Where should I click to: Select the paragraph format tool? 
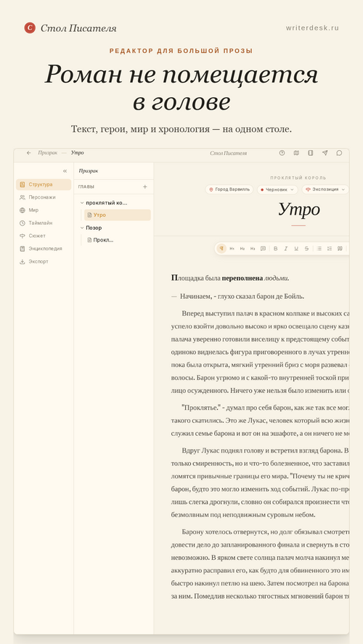[x=221, y=249]
